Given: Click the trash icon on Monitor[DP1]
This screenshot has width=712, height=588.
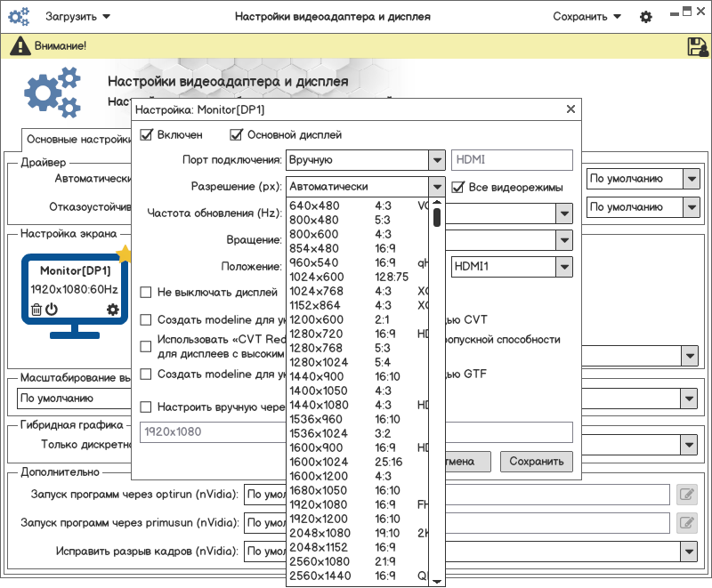Looking at the screenshot, I should click(x=36, y=310).
